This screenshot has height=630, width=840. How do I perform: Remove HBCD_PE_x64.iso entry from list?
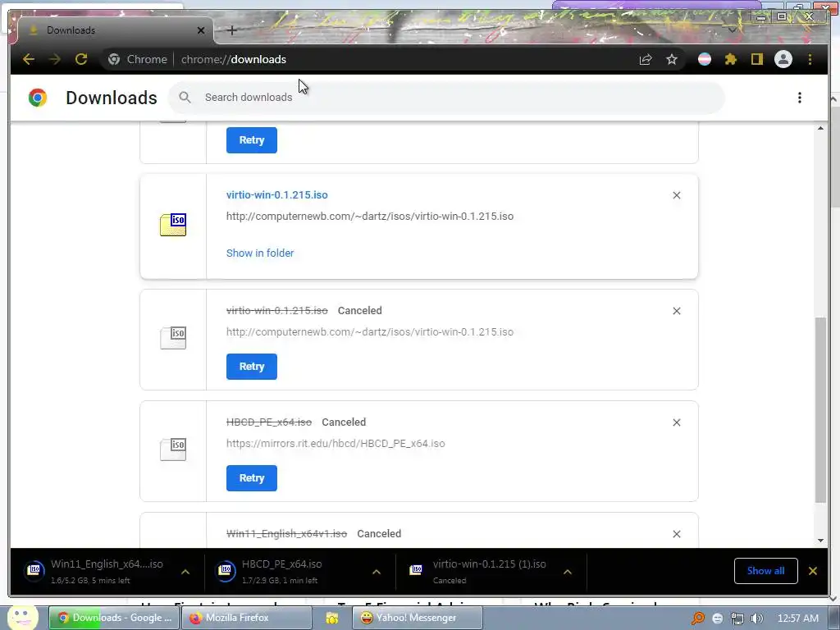pos(677,422)
